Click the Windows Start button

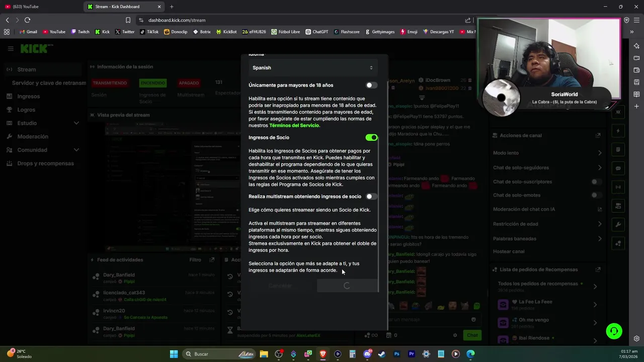174,354
